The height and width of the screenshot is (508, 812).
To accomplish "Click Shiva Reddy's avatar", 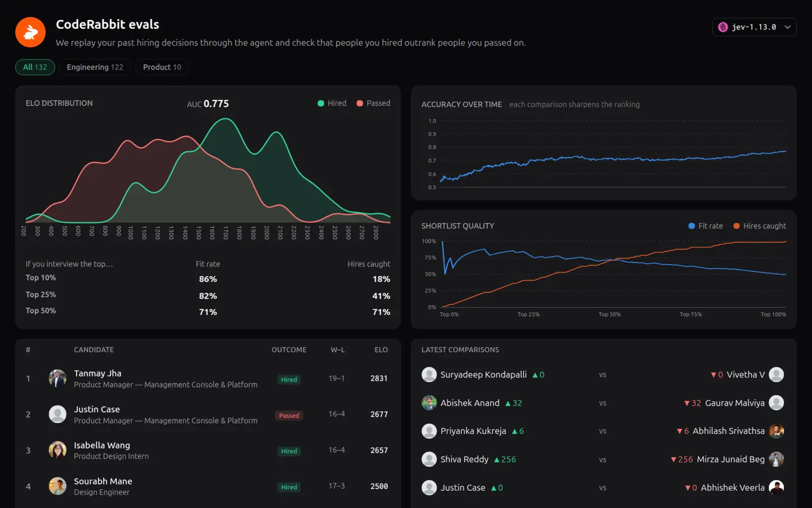I will tap(429, 459).
